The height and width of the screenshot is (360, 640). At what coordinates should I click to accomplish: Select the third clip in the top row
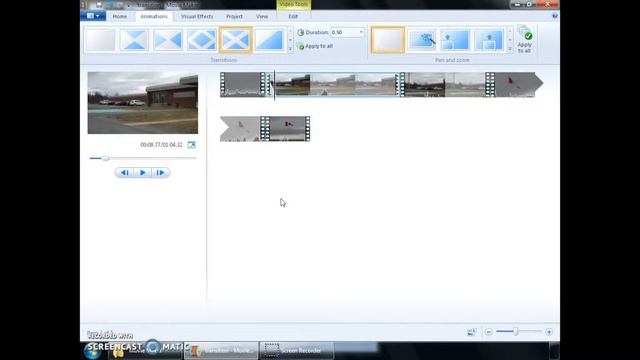(x=445, y=84)
